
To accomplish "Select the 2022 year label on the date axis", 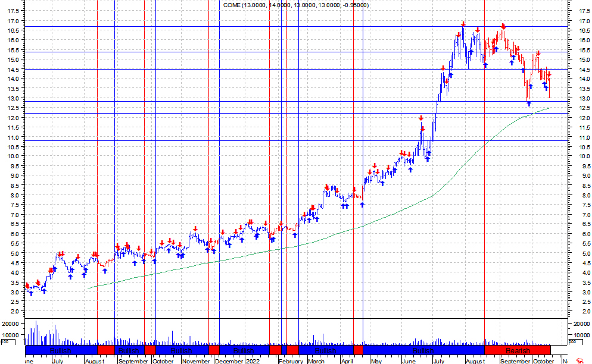I will coord(253,360).
